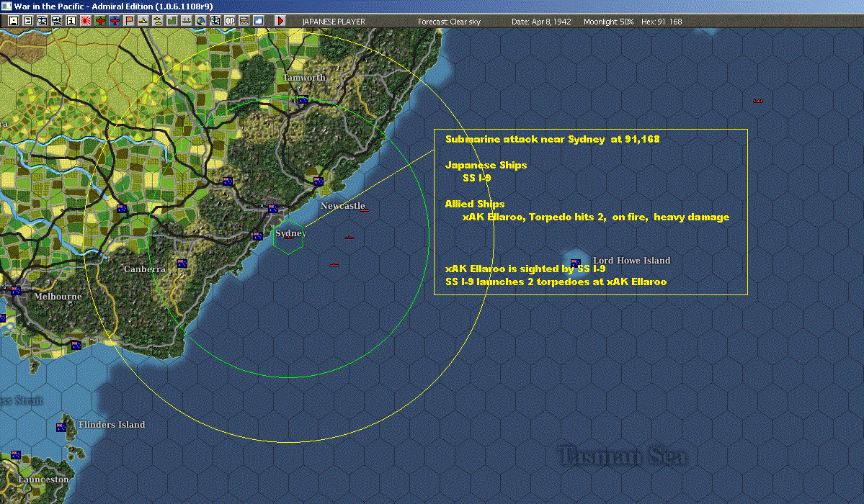Select red plane on green background icon
Viewport: 864px width, 504px height.
pos(100,21)
